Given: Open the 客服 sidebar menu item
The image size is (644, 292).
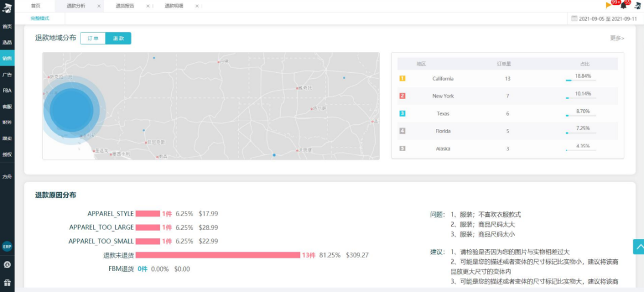Looking at the screenshot, I should click(7, 106).
